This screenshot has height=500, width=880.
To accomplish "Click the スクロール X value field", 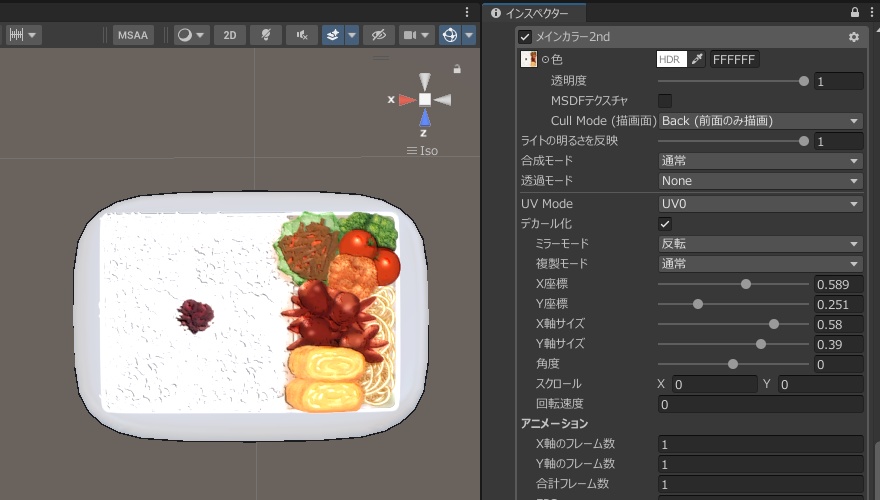I will point(714,384).
